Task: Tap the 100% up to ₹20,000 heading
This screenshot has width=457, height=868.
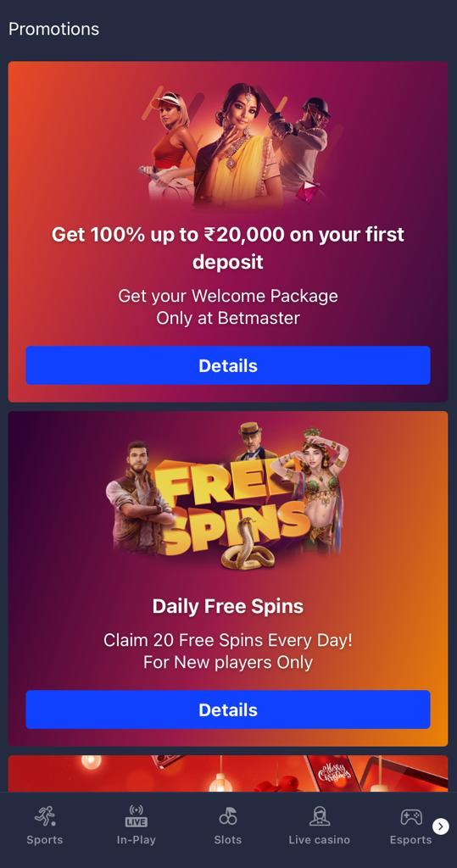Action: click(x=228, y=248)
